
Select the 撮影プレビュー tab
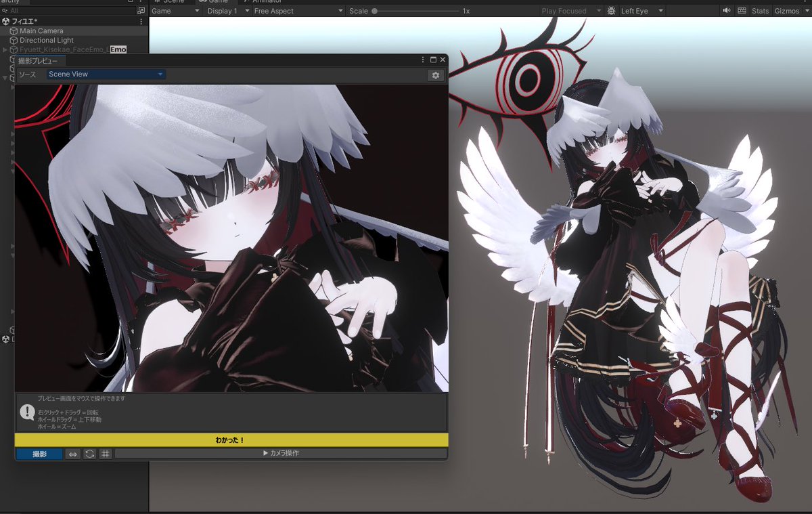tap(39, 61)
